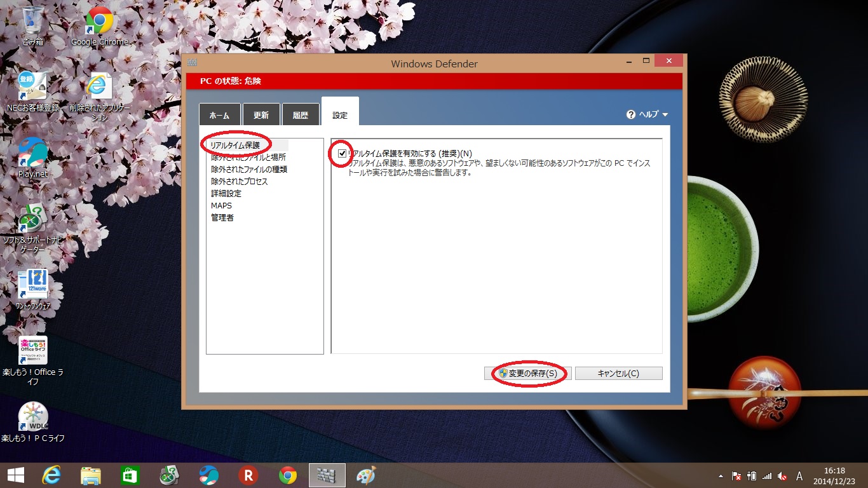Click the Defender window title bar icon

pos(193,63)
